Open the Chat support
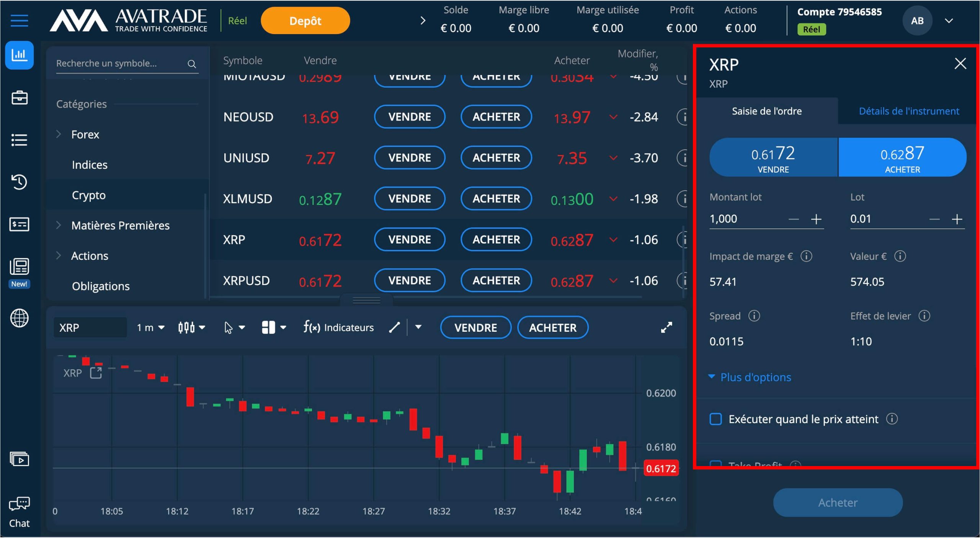This screenshot has height=538, width=980. pos(19,512)
